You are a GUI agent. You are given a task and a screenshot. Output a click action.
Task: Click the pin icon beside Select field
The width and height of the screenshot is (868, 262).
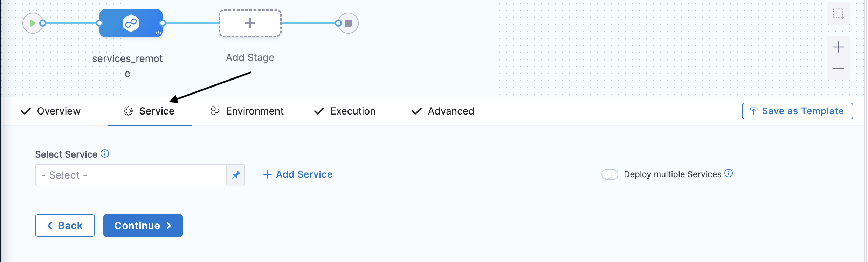tap(236, 175)
